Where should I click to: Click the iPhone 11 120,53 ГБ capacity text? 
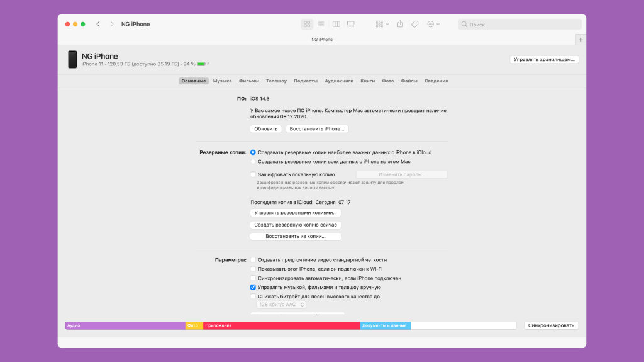(130, 64)
